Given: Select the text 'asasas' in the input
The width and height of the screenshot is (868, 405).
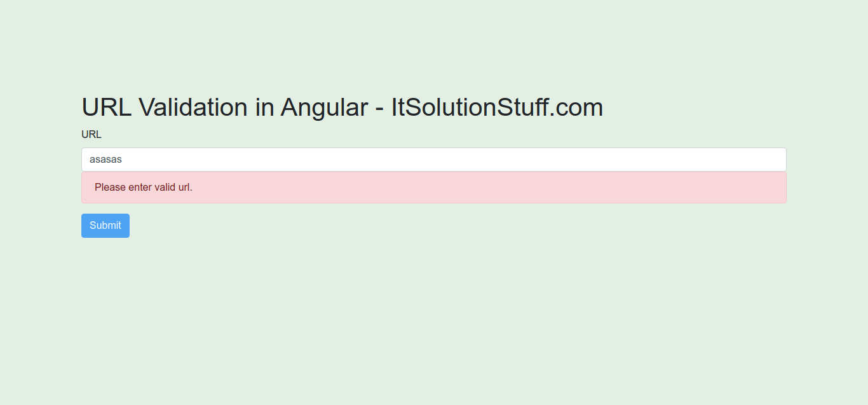Looking at the screenshot, I should pyautogui.click(x=105, y=159).
